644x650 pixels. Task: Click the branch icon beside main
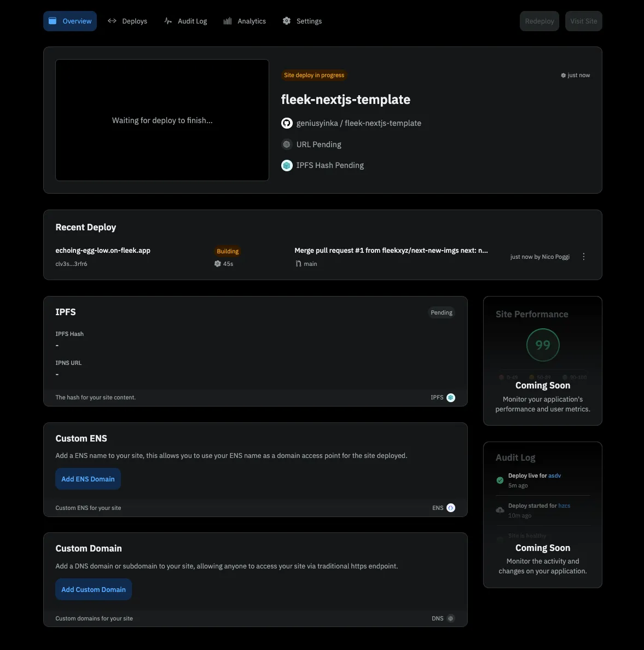pyautogui.click(x=298, y=264)
